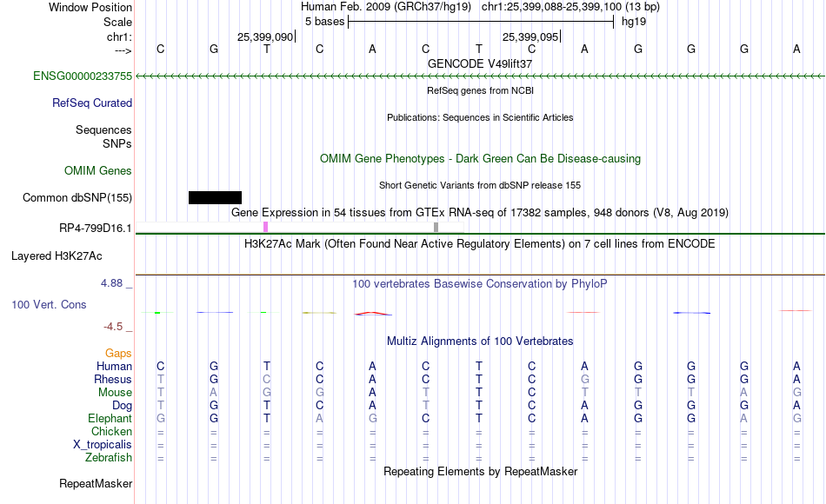Open 'Short Genetic Variants from dbSNP release 155'

click(x=480, y=185)
